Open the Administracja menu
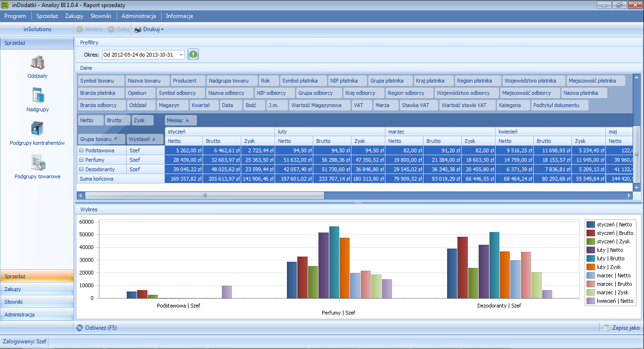This screenshot has width=644, height=349. (x=139, y=16)
